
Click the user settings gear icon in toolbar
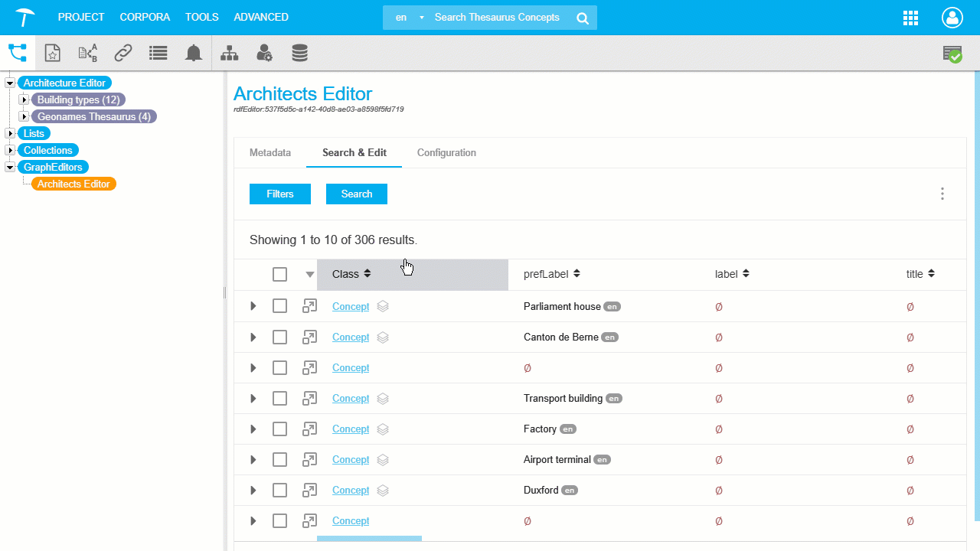(x=264, y=53)
